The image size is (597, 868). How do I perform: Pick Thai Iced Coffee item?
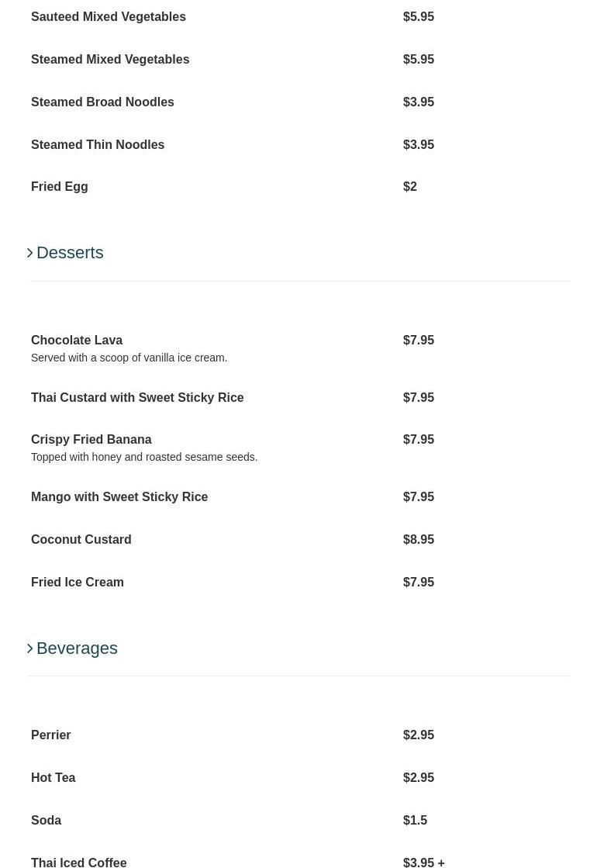79,862
